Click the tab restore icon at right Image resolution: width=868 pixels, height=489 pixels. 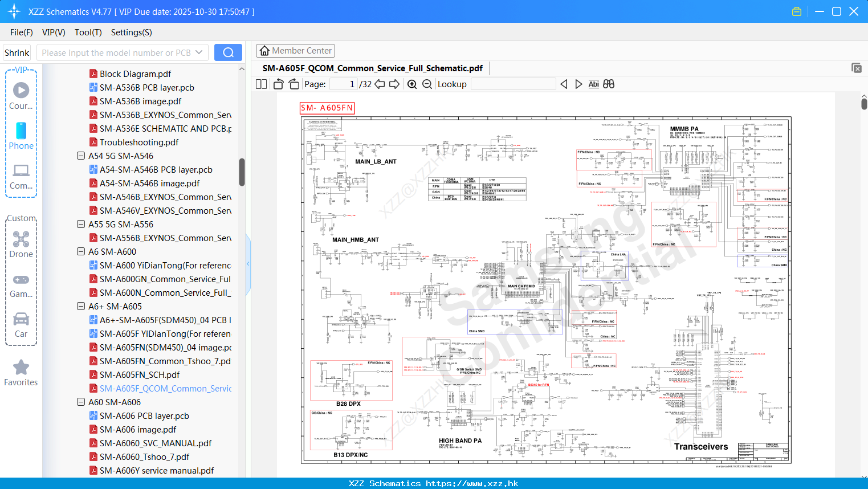coord(857,68)
